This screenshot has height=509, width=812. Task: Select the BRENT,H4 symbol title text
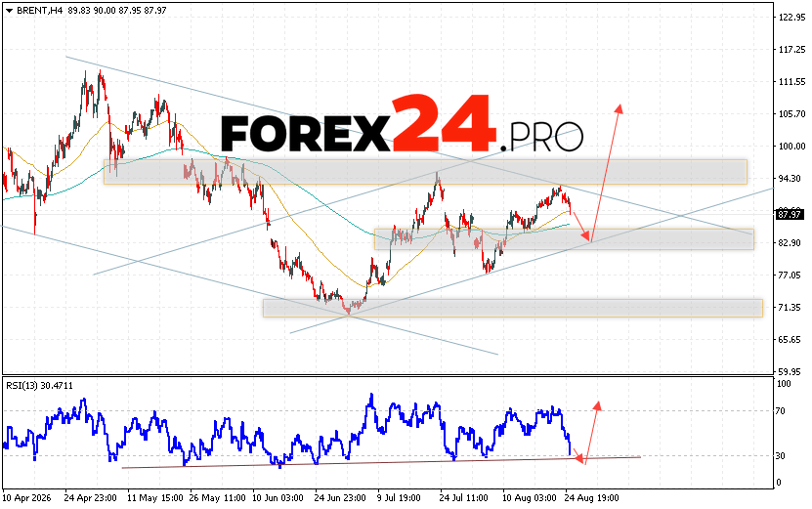39,11
